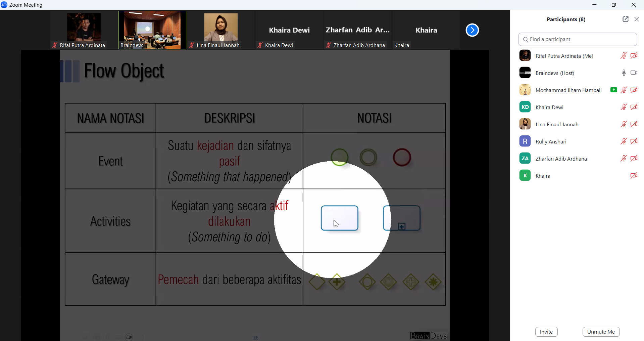
Task: Click Khaira's disabled camera icon
Action: (634, 176)
